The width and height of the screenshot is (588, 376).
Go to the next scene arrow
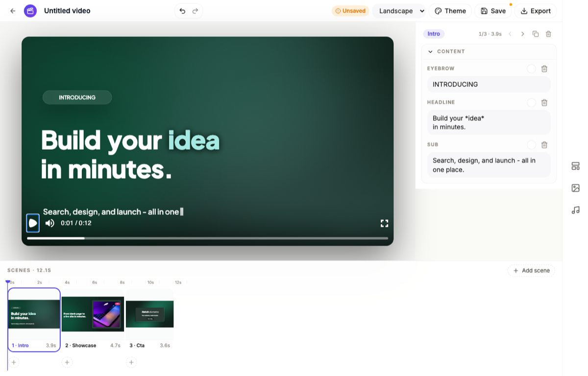pyautogui.click(x=523, y=34)
